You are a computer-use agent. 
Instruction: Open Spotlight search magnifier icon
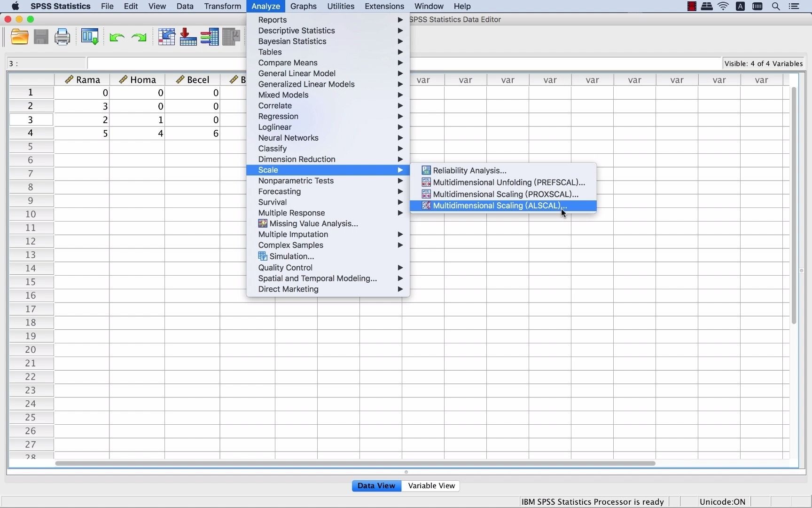[x=776, y=6]
